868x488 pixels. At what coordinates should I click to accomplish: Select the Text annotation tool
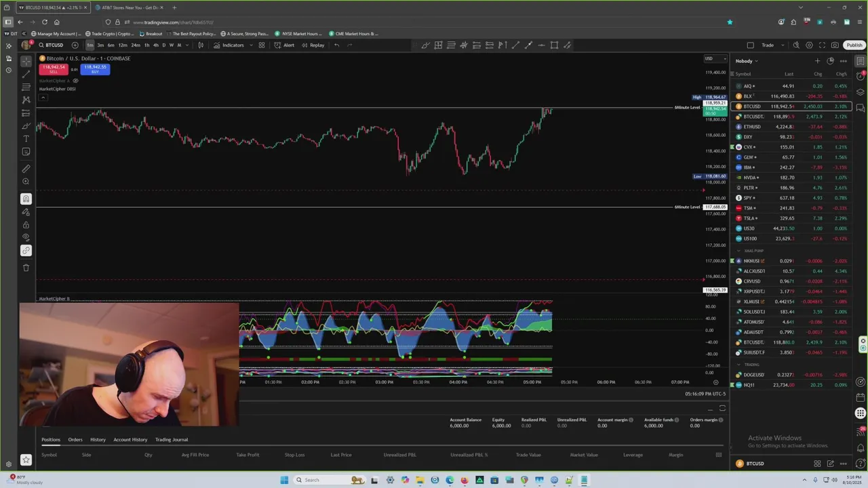tap(26, 138)
